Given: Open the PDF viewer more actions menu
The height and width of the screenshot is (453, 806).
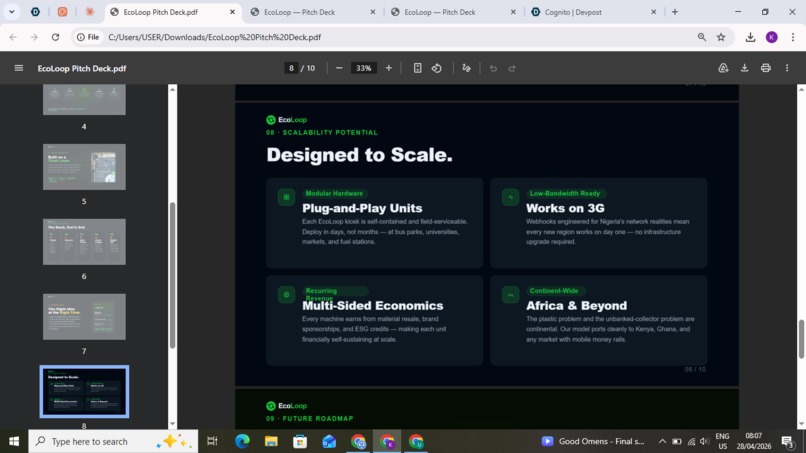Looking at the screenshot, I should 787,68.
